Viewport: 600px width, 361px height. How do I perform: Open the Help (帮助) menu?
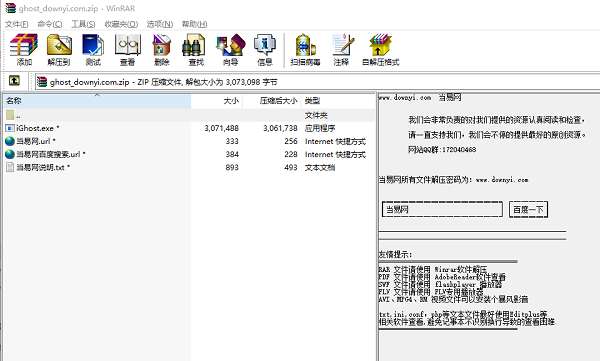coord(194,24)
